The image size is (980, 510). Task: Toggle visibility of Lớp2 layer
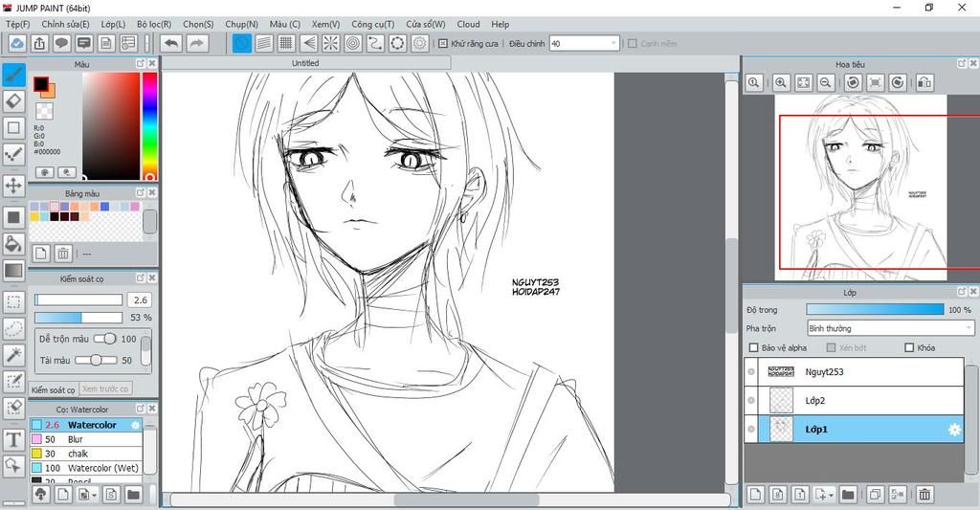tap(751, 401)
